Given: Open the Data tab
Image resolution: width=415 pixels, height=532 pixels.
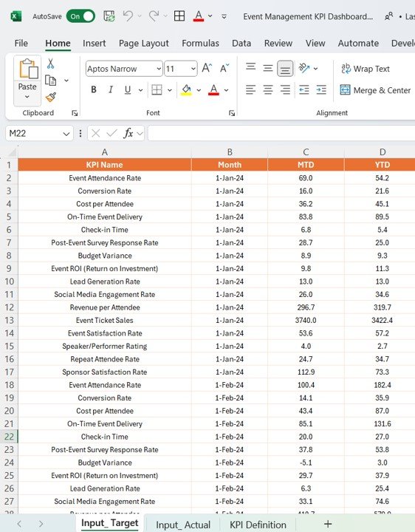Looking at the screenshot, I should click(241, 43).
